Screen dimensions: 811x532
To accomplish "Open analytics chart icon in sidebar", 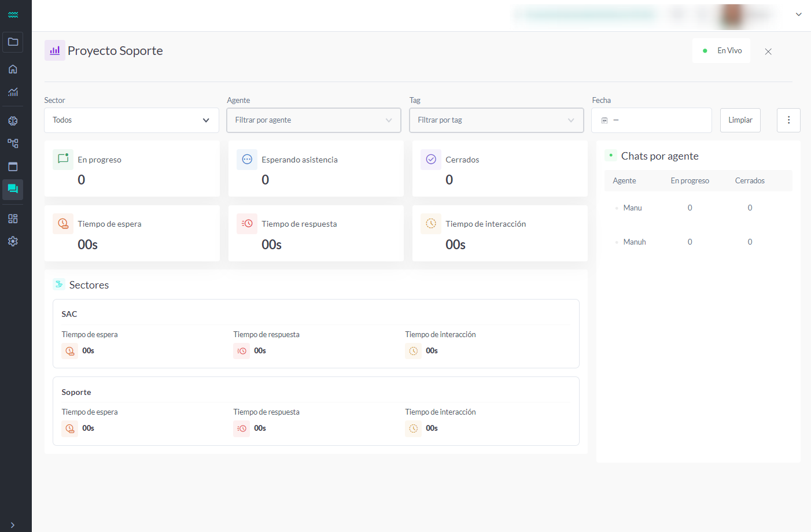I will [x=13, y=92].
